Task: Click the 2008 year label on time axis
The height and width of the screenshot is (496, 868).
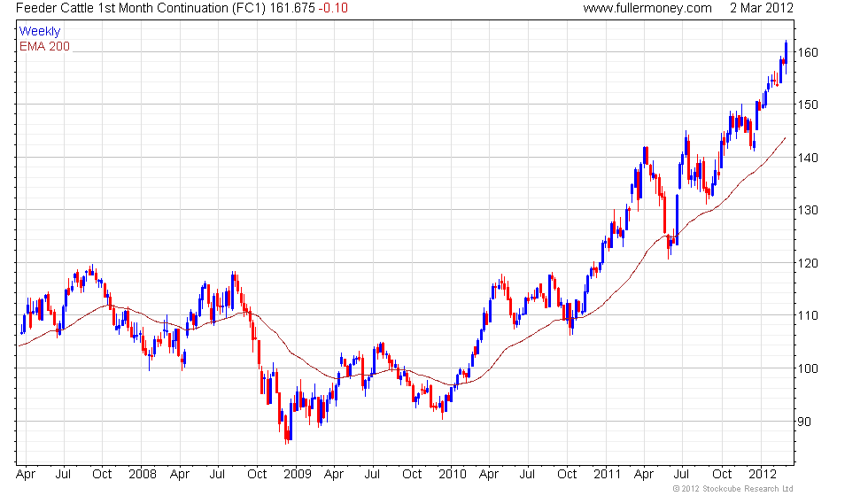Action: click(x=143, y=475)
